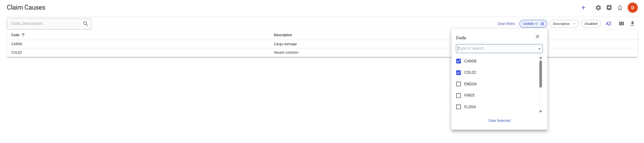Image resolution: width=644 pixels, height=143 pixels.
Task: Open the settings gear icon
Action: 598,8
